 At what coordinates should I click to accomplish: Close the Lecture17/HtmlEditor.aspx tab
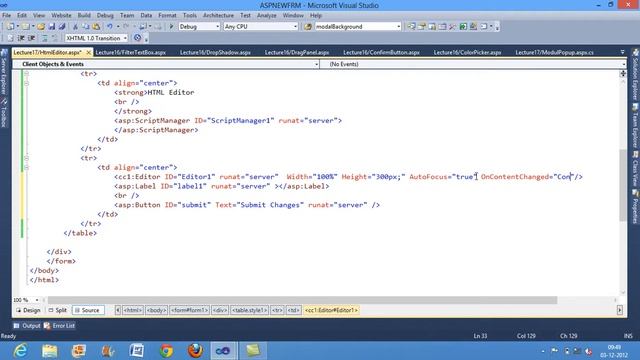pos(89,53)
